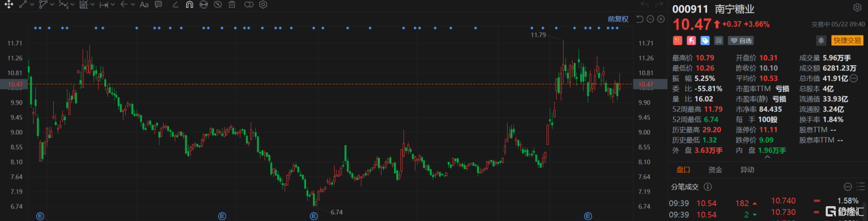Toggle magnet snap mode

(189, 5)
